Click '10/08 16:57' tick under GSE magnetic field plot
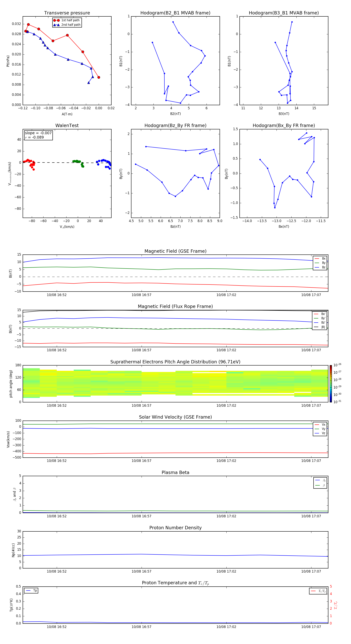Screen dimensions: 351x644 141,295
